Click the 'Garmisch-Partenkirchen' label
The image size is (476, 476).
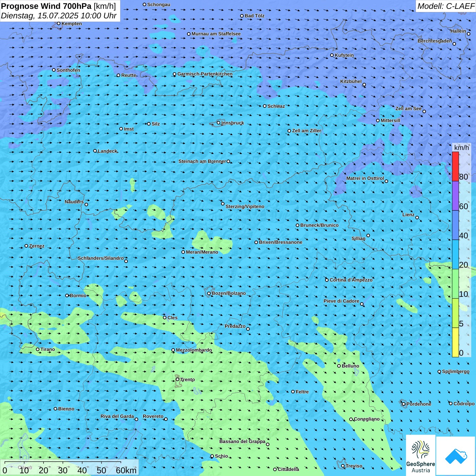(x=205, y=74)
